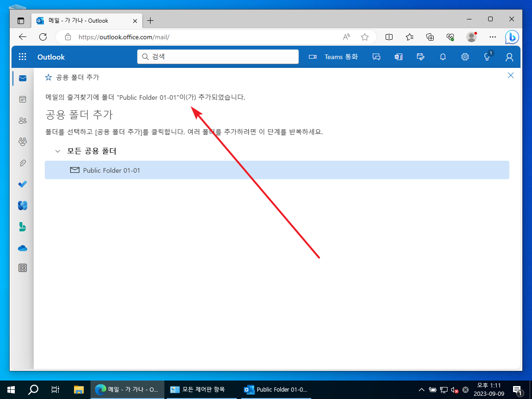Image resolution: width=532 pixels, height=399 pixels.
Task: Open More apps grid in left rail
Action: (x=23, y=268)
